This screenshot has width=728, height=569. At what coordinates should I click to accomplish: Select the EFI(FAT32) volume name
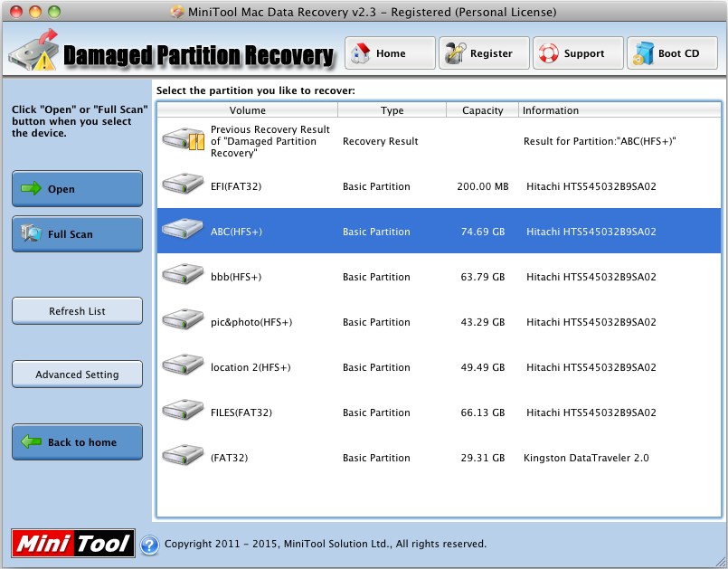point(236,186)
